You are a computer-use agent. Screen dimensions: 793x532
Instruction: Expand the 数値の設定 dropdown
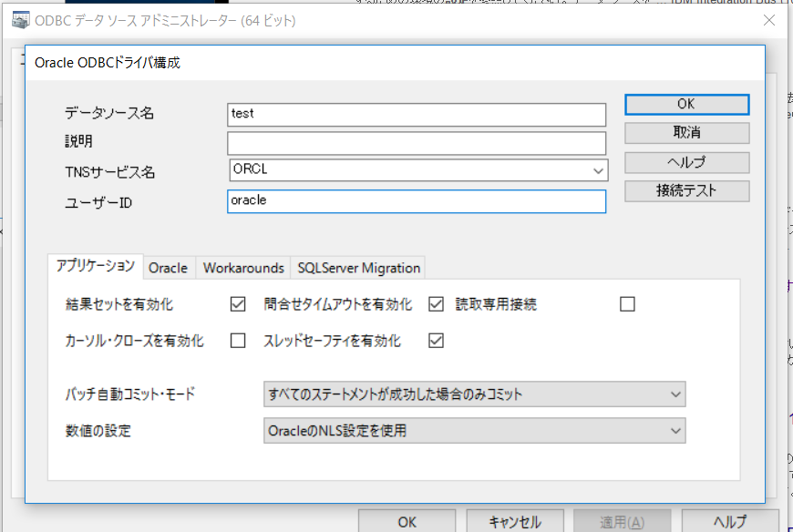pos(474,431)
